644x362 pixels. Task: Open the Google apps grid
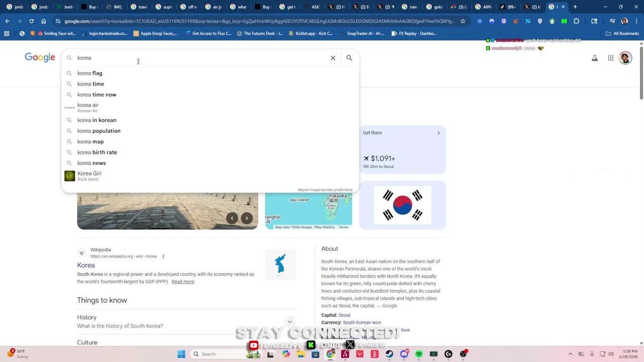[610, 58]
